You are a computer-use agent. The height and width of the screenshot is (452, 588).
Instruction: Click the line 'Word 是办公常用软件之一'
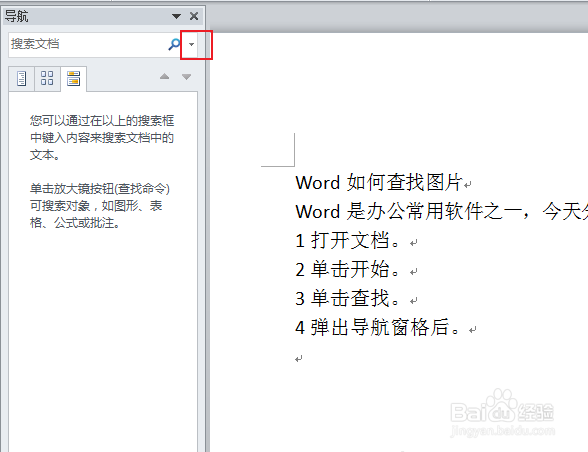[x=411, y=212]
